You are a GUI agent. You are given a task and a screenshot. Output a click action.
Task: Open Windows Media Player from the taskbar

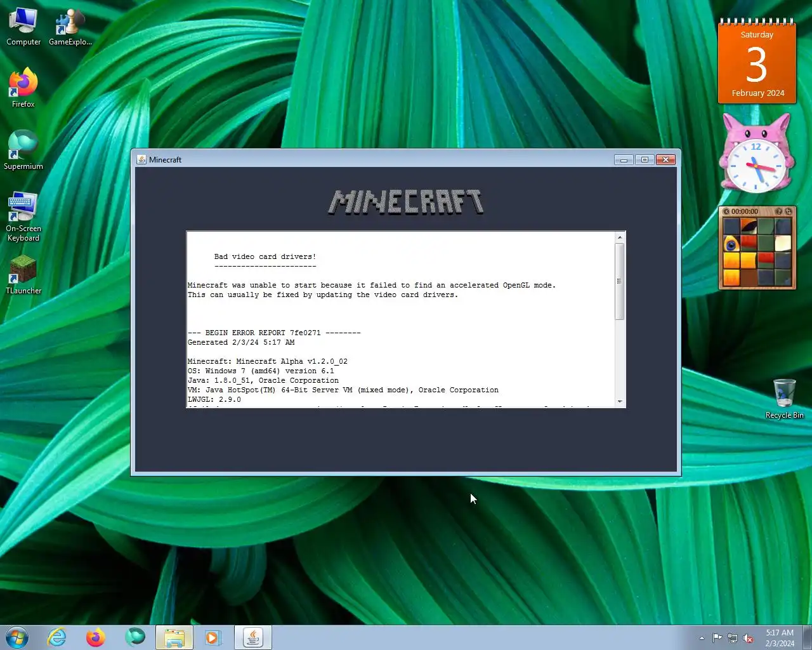[x=213, y=637]
